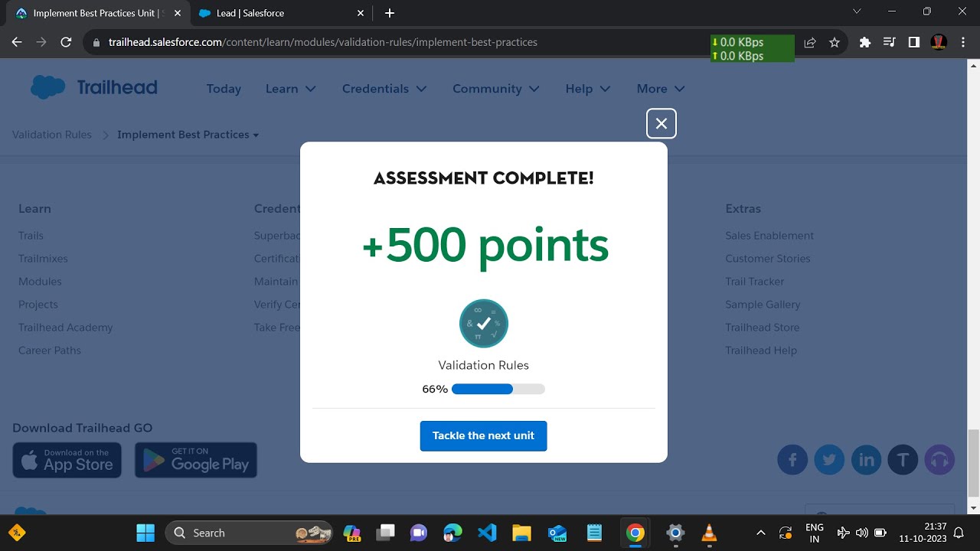Click the Validation Rules progress bar
Image resolution: width=980 pixels, height=551 pixels.
pyautogui.click(x=498, y=389)
